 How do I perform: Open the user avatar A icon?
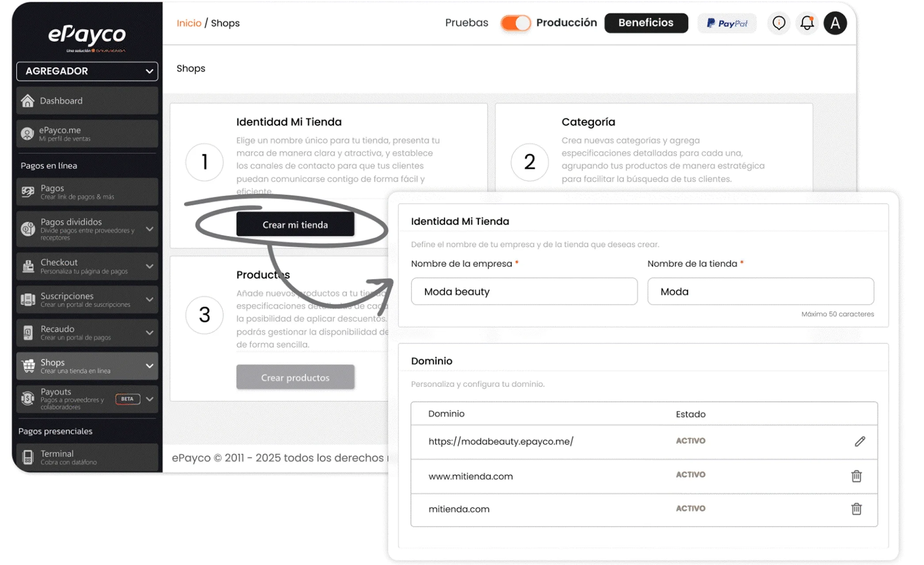click(x=835, y=23)
